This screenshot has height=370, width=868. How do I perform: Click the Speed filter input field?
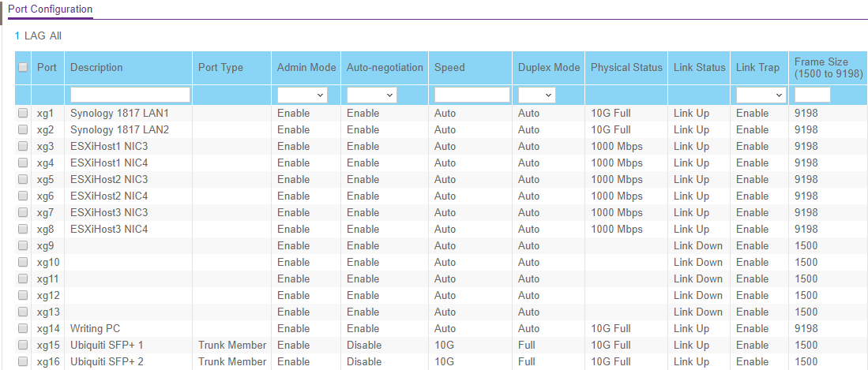(472, 95)
